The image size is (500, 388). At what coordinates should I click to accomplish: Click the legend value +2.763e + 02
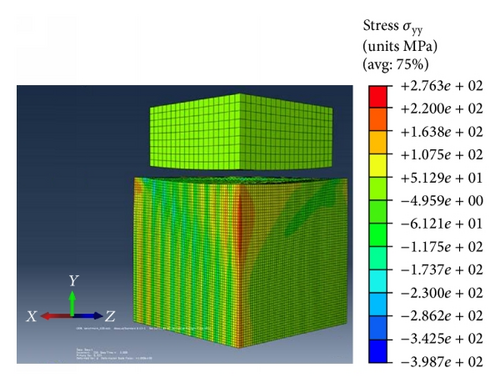(442, 86)
